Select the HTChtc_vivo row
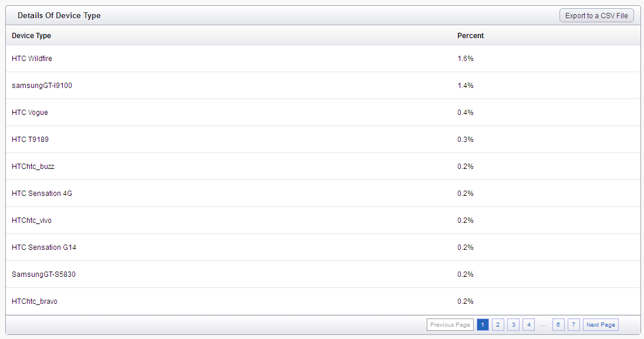Viewport: 644px width, 339px height. (x=323, y=221)
